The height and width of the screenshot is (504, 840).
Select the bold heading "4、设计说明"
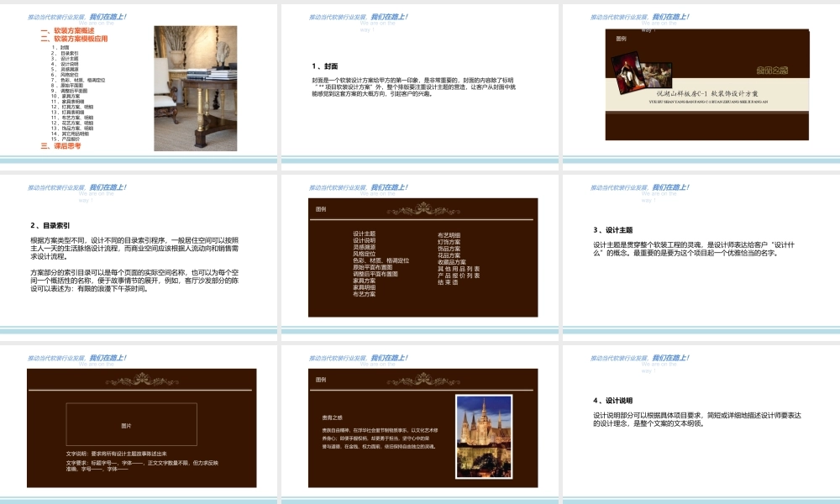[613, 400]
